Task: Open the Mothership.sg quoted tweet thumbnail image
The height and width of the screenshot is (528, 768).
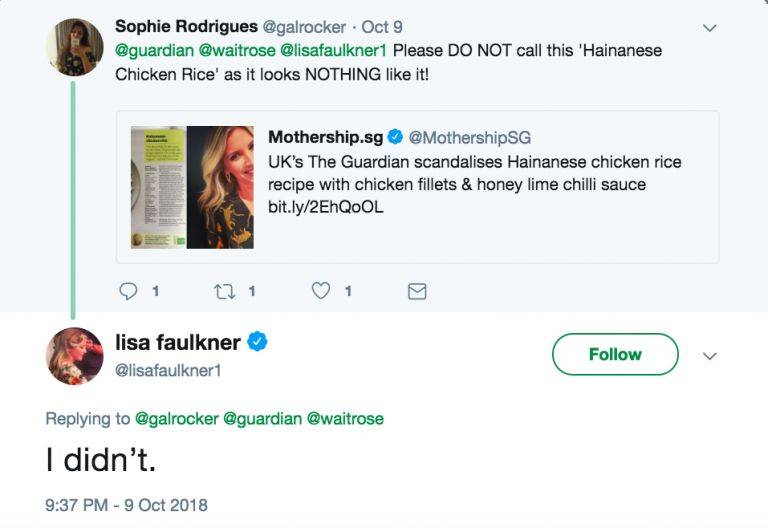Action: [x=192, y=187]
